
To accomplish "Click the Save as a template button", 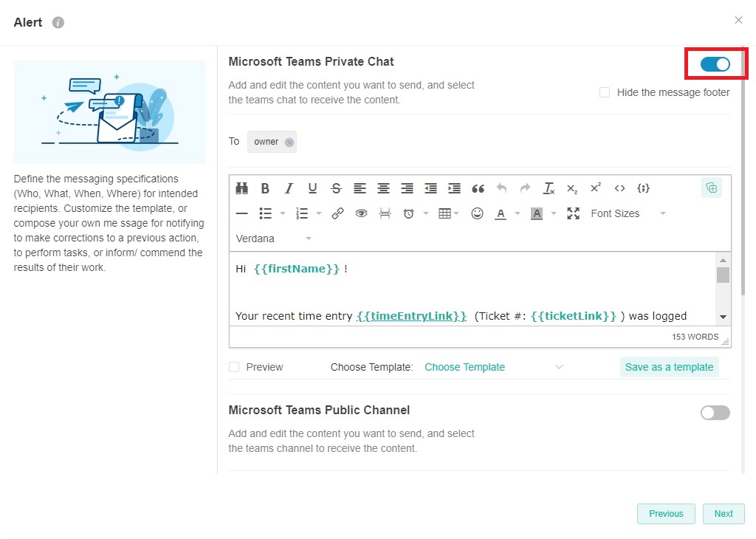I will click(669, 367).
